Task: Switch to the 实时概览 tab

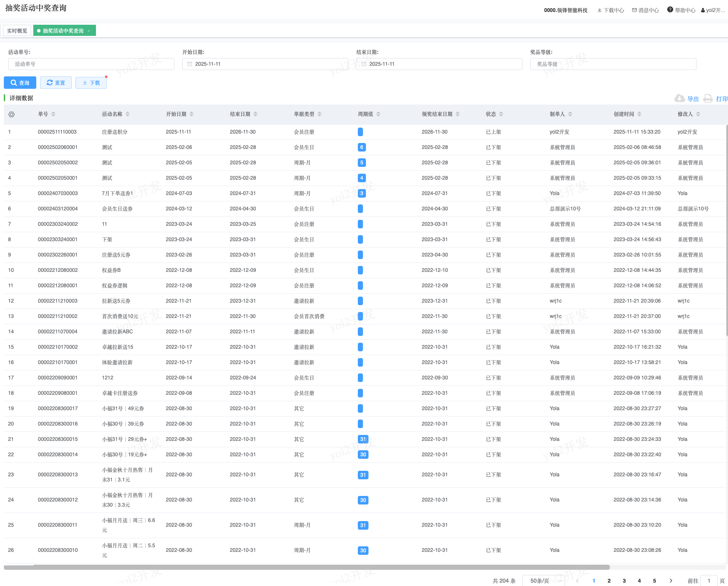Action: click(17, 31)
